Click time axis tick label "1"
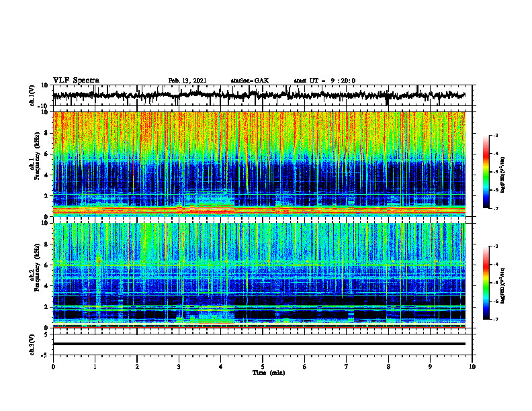This screenshot has height=411, width=532. click(x=95, y=367)
